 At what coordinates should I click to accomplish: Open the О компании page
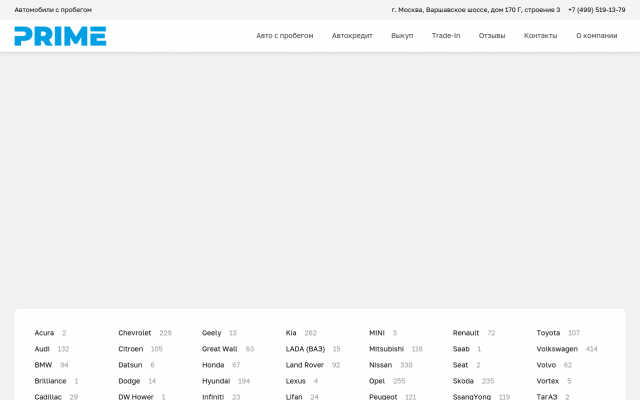(596, 36)
